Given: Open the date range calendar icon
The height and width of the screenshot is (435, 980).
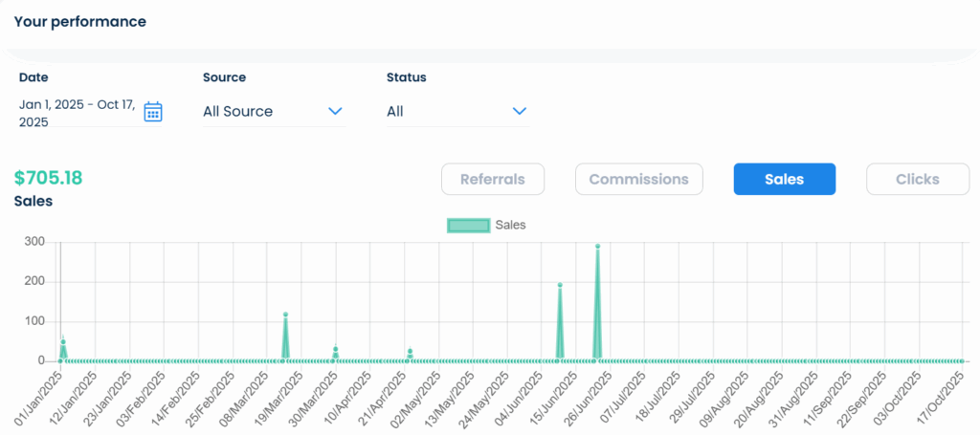Looking at the screenshot, I should click(153, 112).
